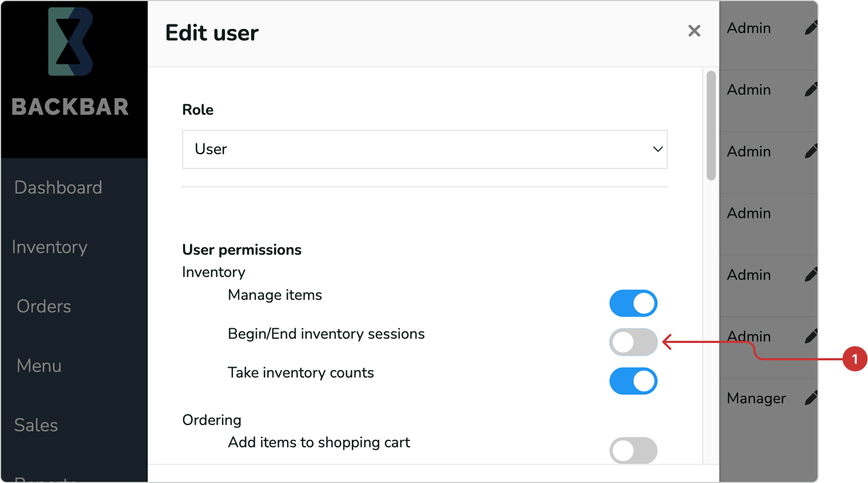This screenshot has height=483, width=868.
Task: Close the Edit user dialog
Action: [694, 31]
